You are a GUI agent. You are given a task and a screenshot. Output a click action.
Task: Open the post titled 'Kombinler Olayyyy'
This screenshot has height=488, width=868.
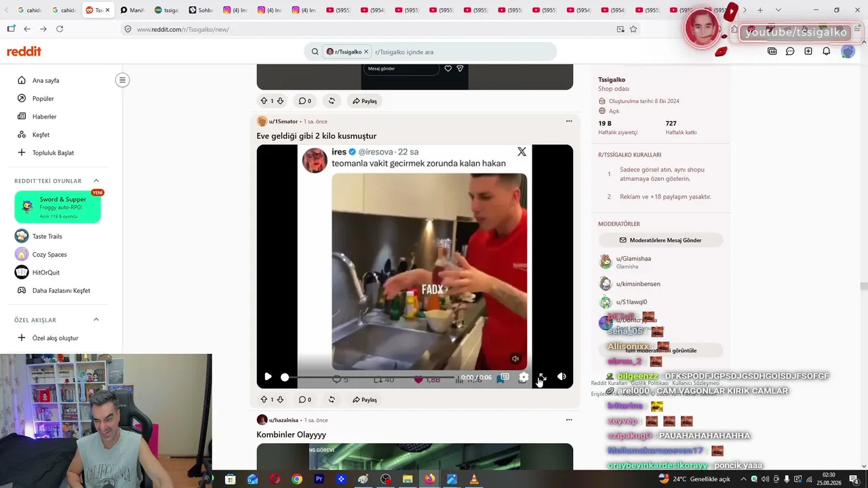tap(292, 434)
